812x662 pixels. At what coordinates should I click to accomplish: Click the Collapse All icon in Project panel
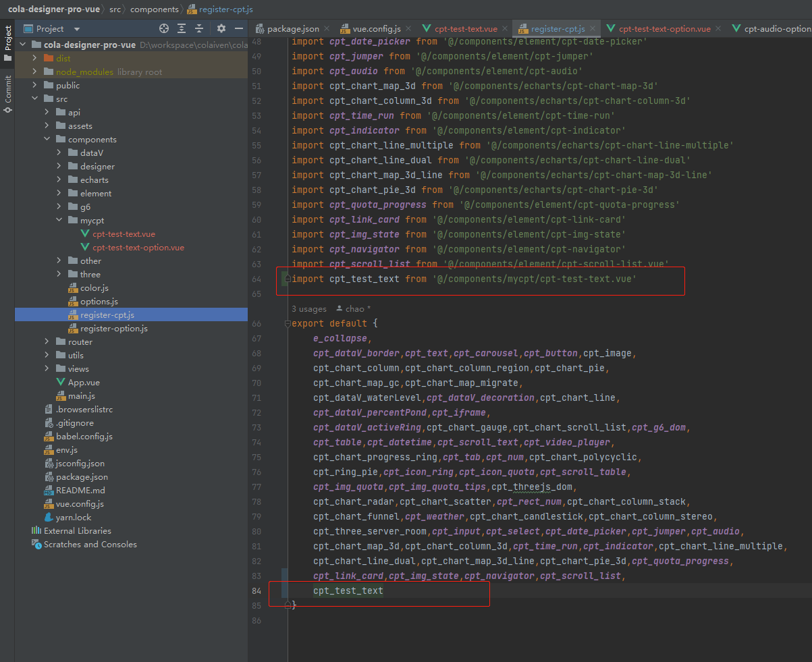199,28
